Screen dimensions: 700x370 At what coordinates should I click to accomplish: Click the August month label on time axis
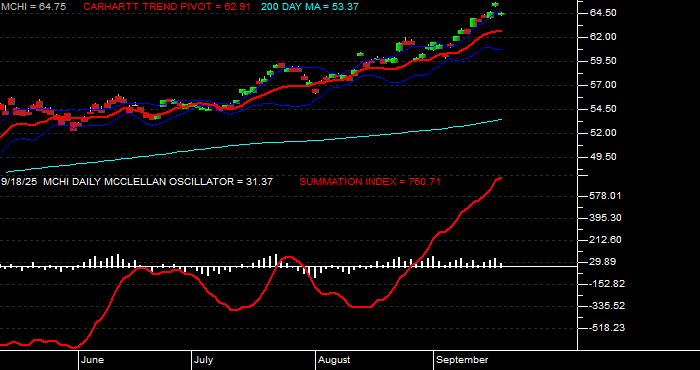point(335,360)
